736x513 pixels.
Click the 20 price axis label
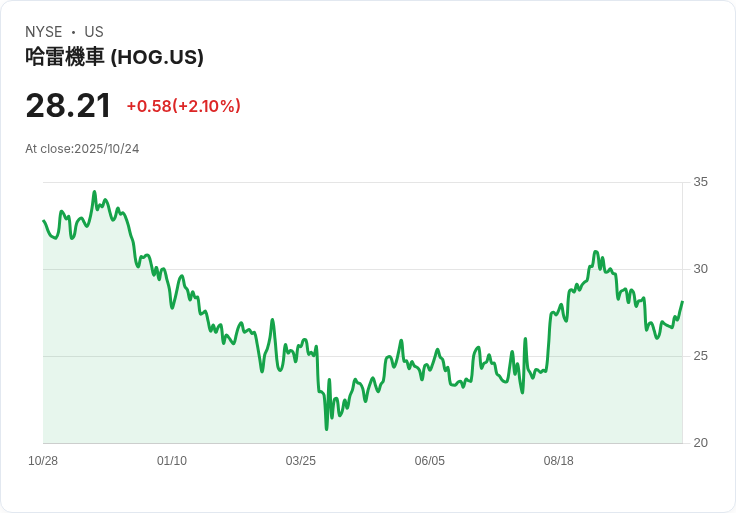700,443
